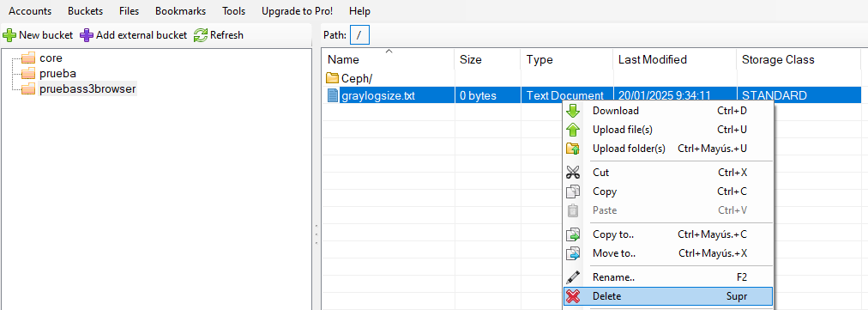Choose Move to.. in context menu
868x310 pixels.
point(667,253)
